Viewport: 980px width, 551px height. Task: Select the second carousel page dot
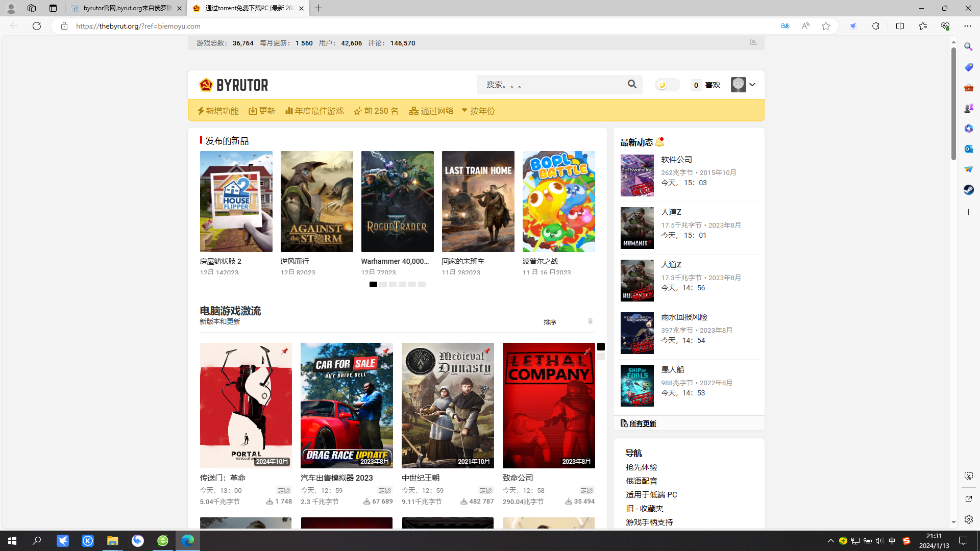[383, 285]
